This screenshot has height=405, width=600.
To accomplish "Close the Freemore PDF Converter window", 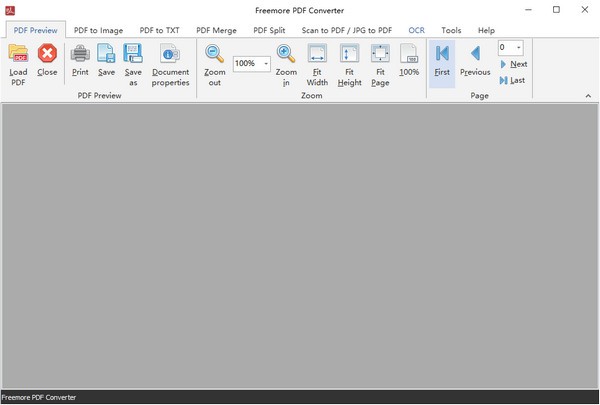I will (585, 10).
